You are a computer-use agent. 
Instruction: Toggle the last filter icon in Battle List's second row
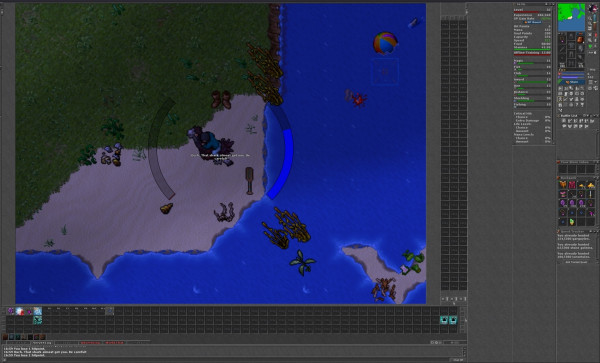pos(586,126)
